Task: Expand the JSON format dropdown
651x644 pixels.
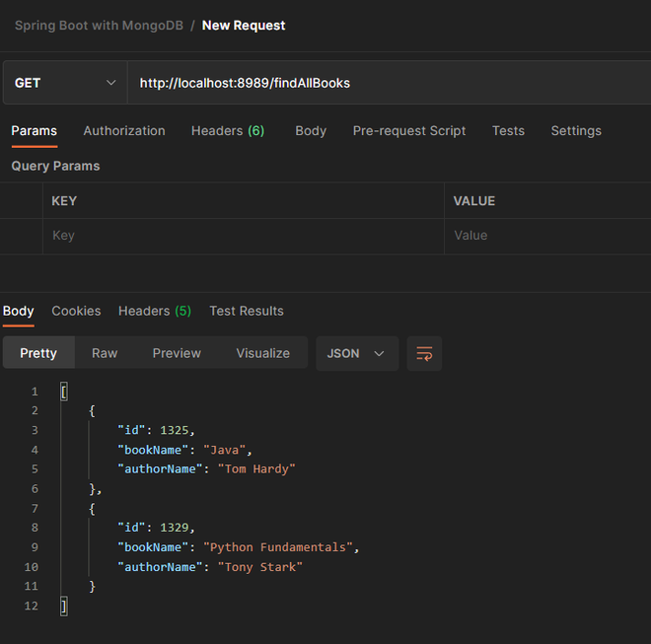Action: coord(356,353)
